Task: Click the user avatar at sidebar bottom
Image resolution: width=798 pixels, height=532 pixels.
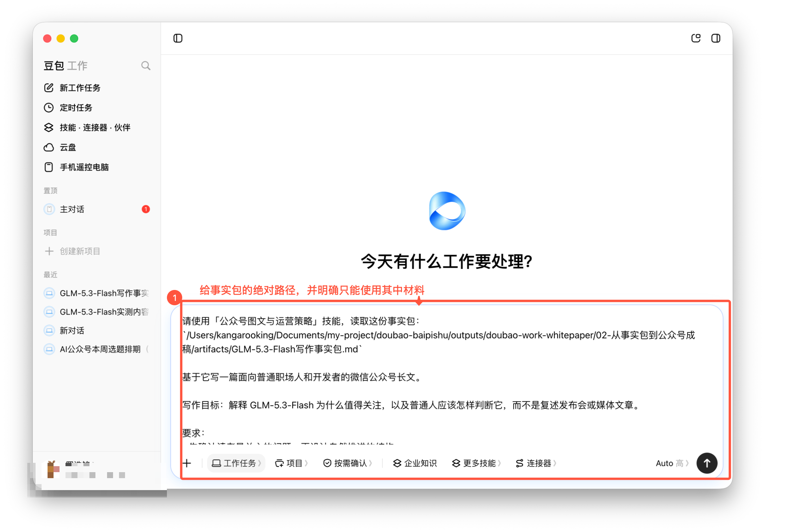Action: tap(52, 469)
